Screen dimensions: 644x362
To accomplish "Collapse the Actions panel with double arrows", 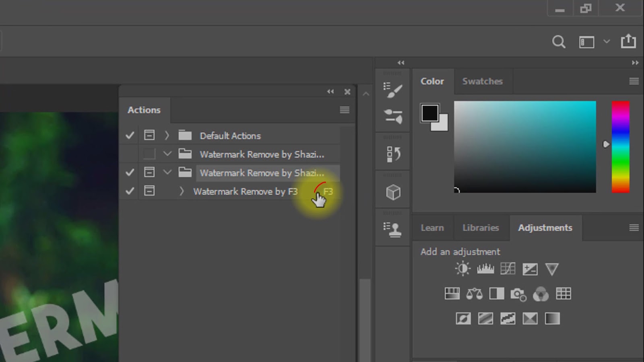I will click(x=330, y=92).
